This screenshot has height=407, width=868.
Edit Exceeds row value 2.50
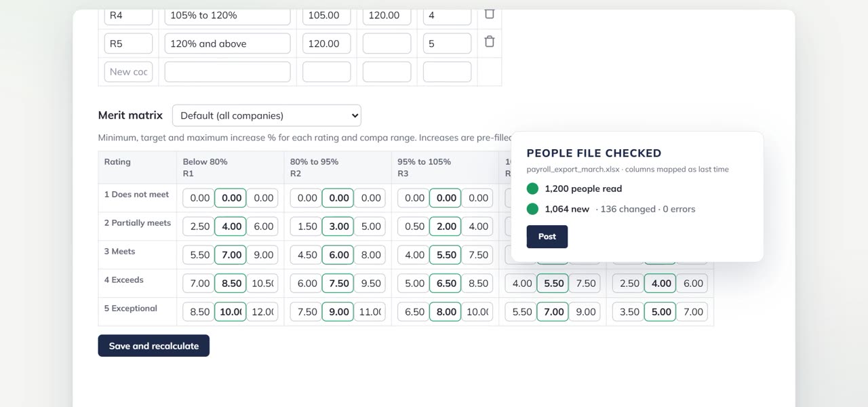628,284
